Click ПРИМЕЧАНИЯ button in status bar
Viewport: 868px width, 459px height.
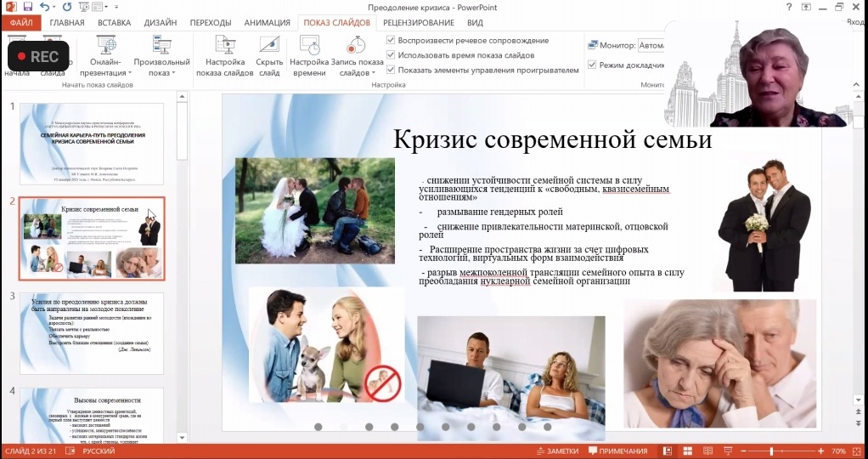(617, 450)
